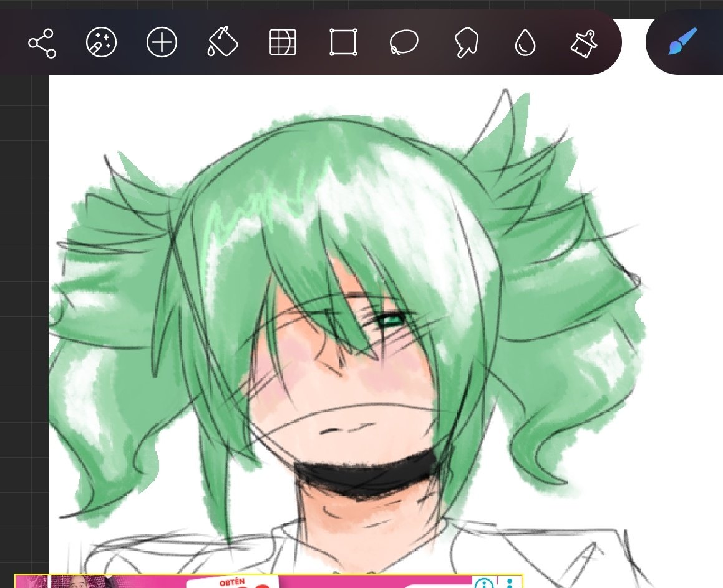Select the blue paint brush tool
The height and width of the screenshot is (588, 723).
click(x=683, y=41)
